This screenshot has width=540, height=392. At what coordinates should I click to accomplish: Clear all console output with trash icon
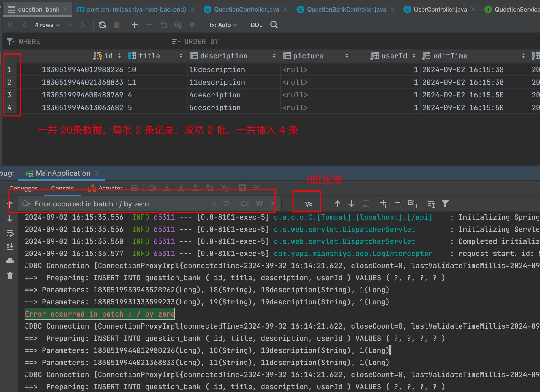[10, 276]
